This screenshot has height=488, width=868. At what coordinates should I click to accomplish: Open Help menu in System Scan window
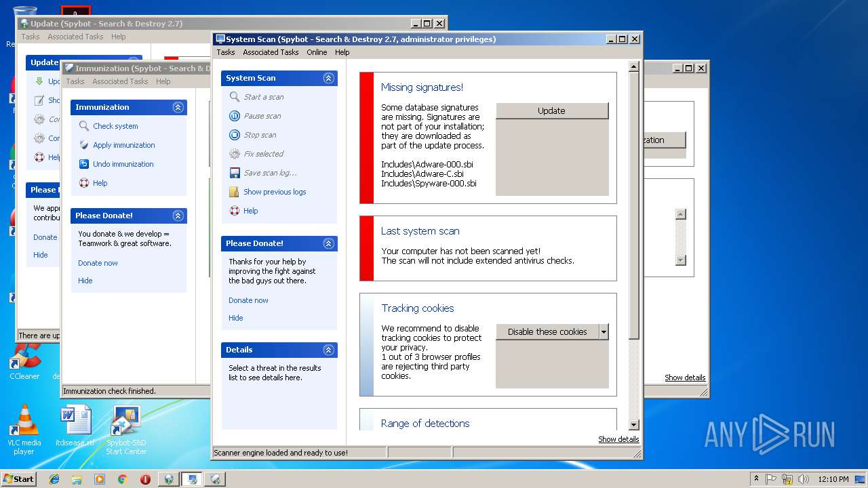pos(342,52)
